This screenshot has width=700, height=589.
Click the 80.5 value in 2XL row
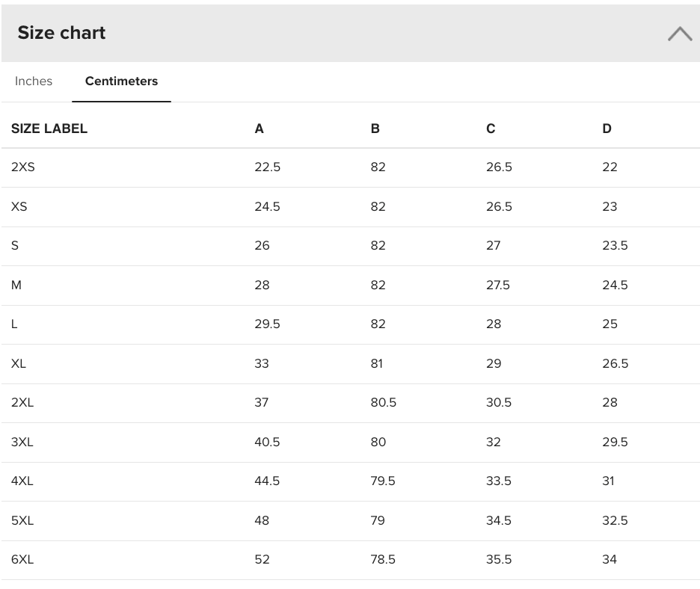[x=384, y=402]
